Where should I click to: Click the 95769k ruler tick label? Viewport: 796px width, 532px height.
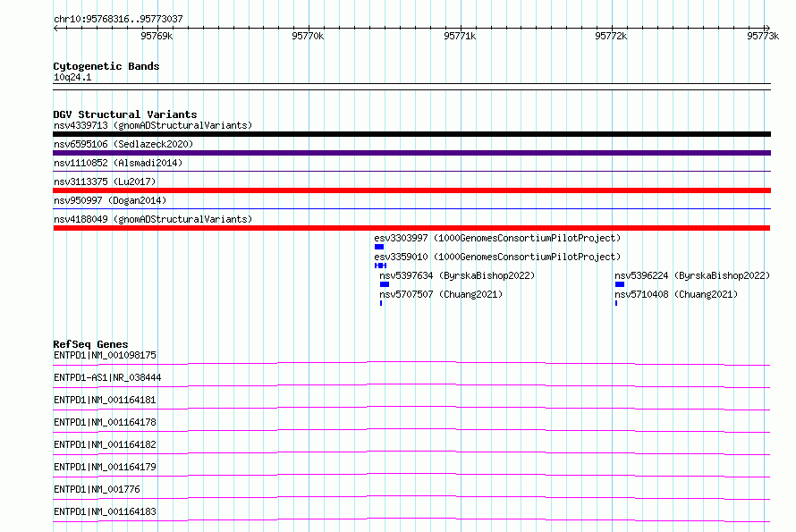(157, 36)
